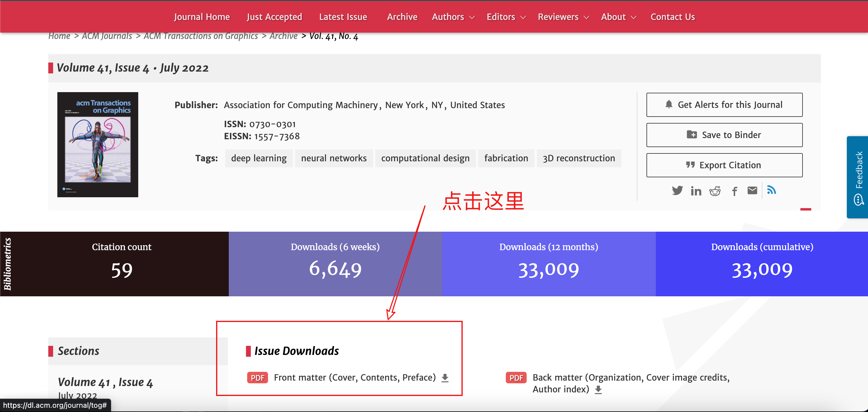Open Back matter (Organization, Cover image credits) link
Viewport: 868px width, 412px height.
pyautogui.click(x=631, y=383)
